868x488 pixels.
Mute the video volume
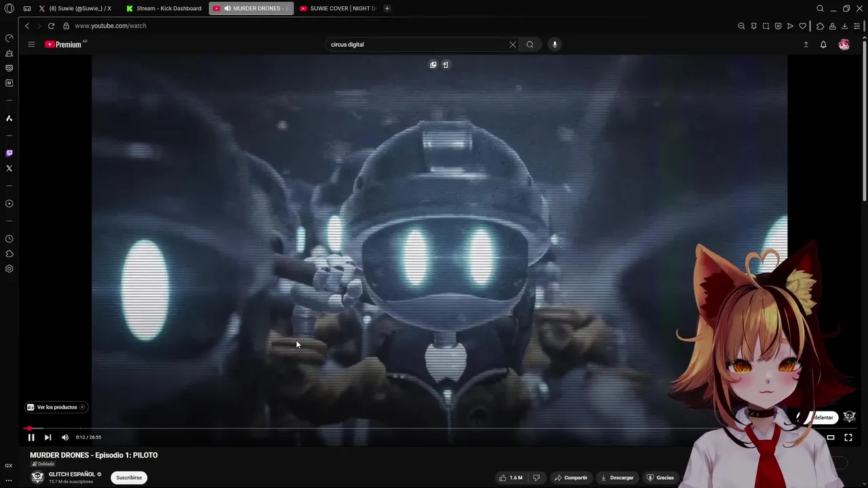[x=65, y=437]
